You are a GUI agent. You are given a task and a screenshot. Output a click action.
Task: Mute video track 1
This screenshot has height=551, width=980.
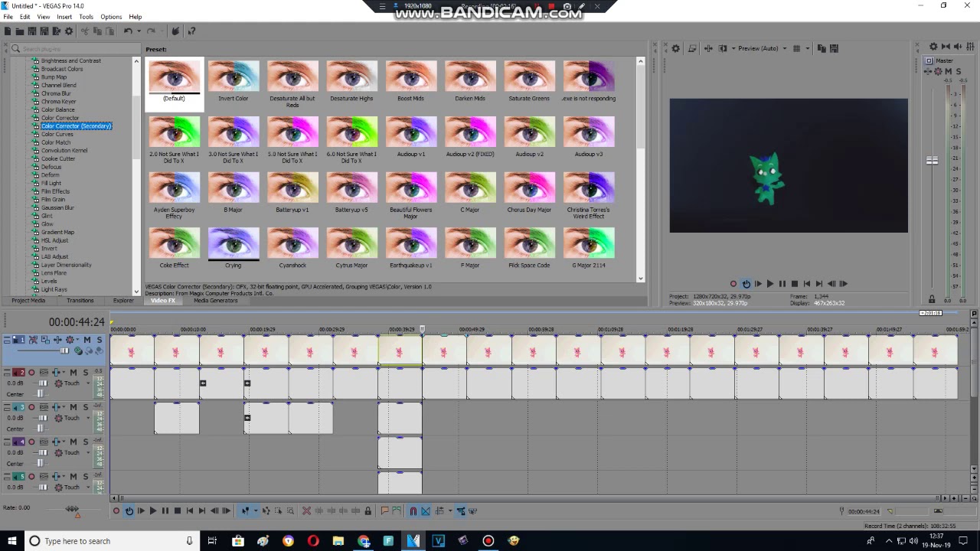pos(87,340)
